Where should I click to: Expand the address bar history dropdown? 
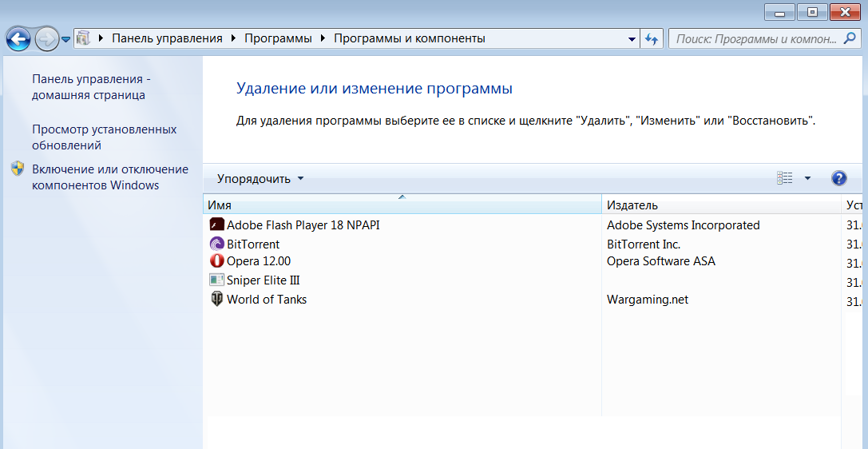coord(632,38)
